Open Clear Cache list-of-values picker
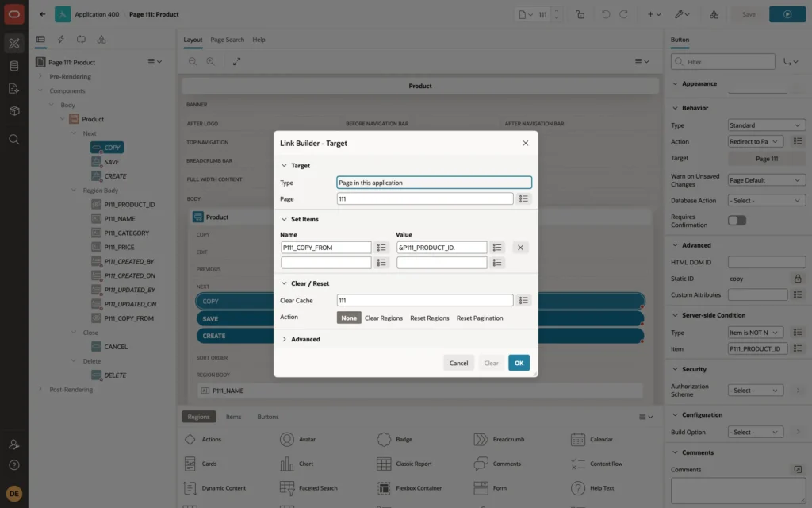 [523, 301]
